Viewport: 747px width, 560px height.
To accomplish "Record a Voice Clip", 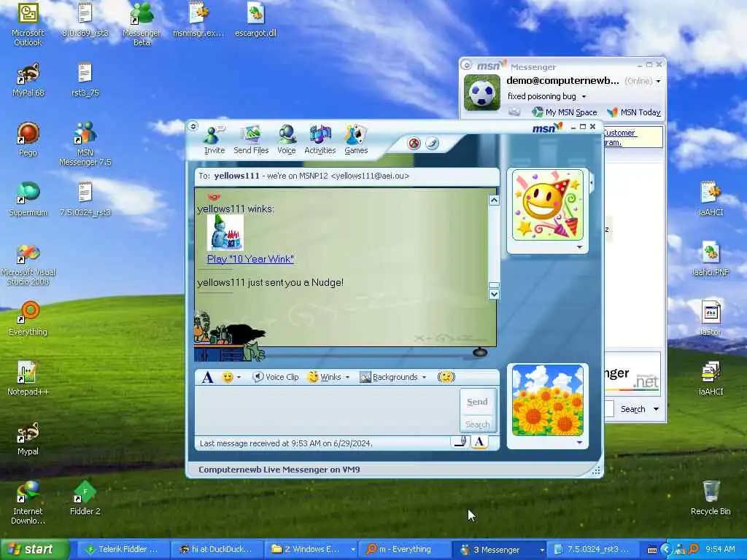I will 275,377.
